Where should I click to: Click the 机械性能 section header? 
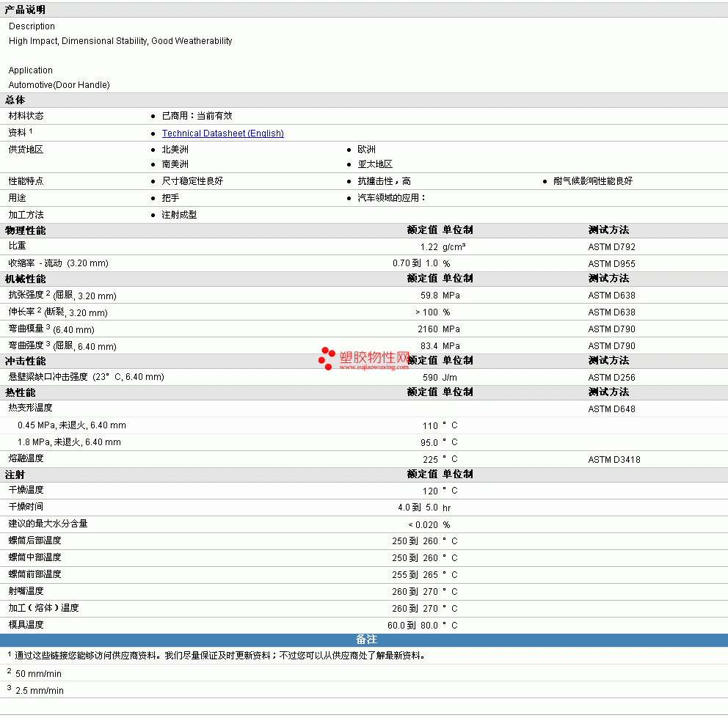tap(25, 279)
